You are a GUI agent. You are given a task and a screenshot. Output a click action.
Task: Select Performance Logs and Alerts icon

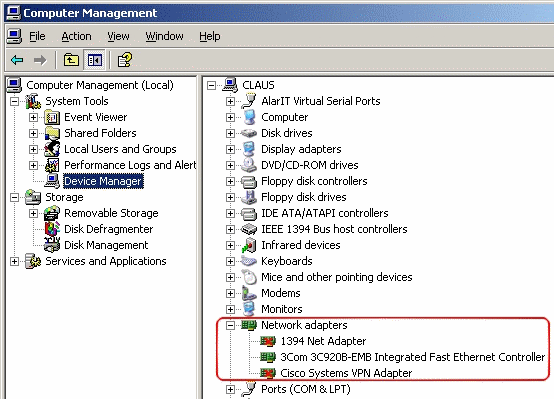(x=52, y=165)
